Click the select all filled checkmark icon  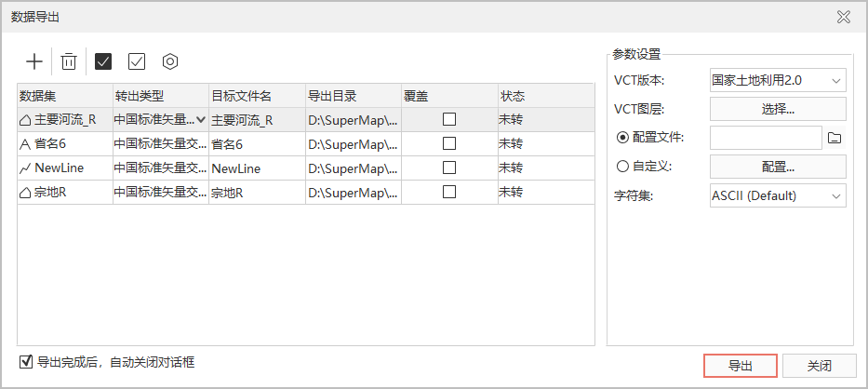[x=103, y=61]
